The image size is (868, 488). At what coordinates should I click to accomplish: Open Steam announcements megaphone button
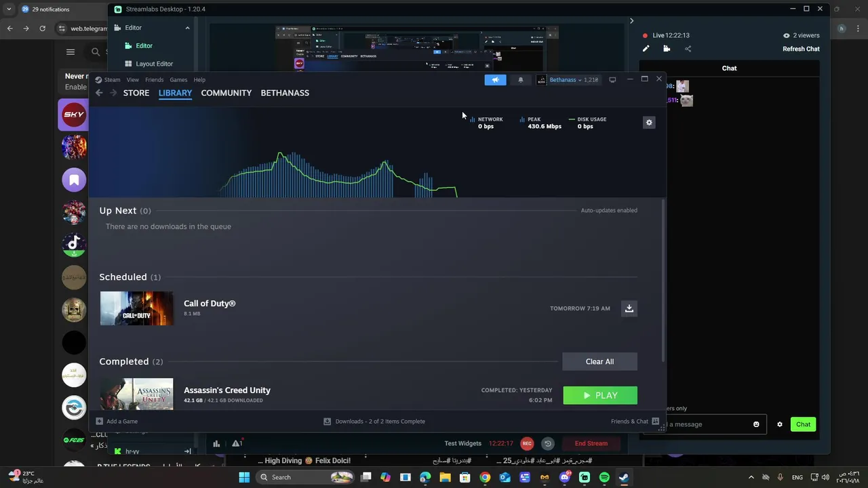(495, 80)
